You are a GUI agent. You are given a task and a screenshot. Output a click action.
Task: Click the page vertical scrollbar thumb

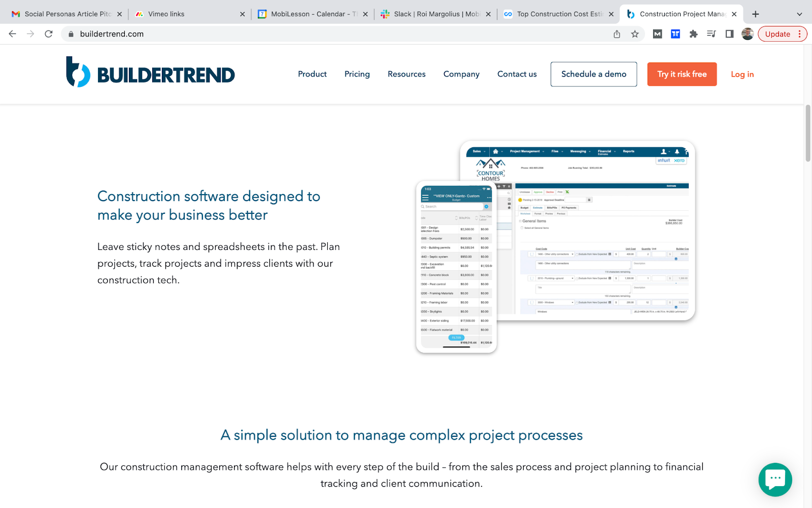[x=808, y=133]
